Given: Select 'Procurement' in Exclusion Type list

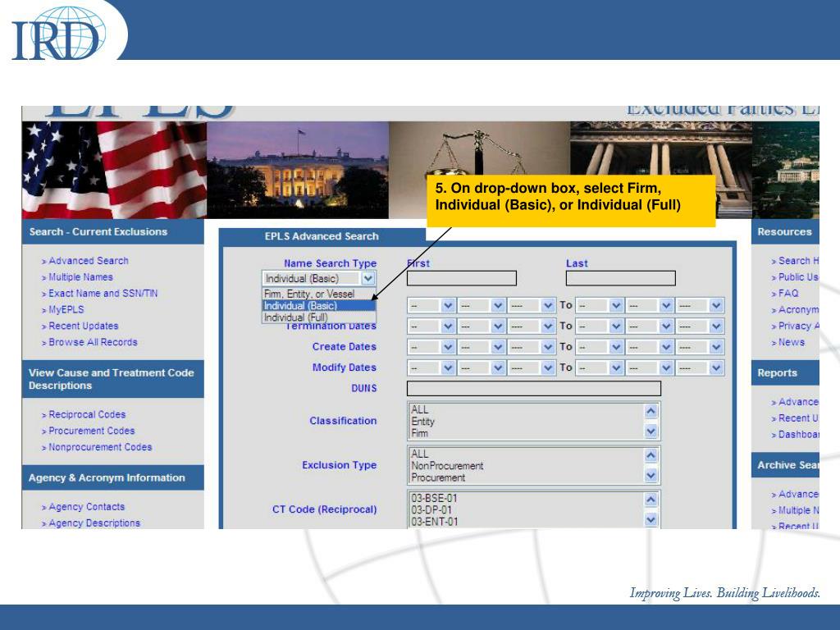Looking at the screenshot, I should click(x=438, y=477).
